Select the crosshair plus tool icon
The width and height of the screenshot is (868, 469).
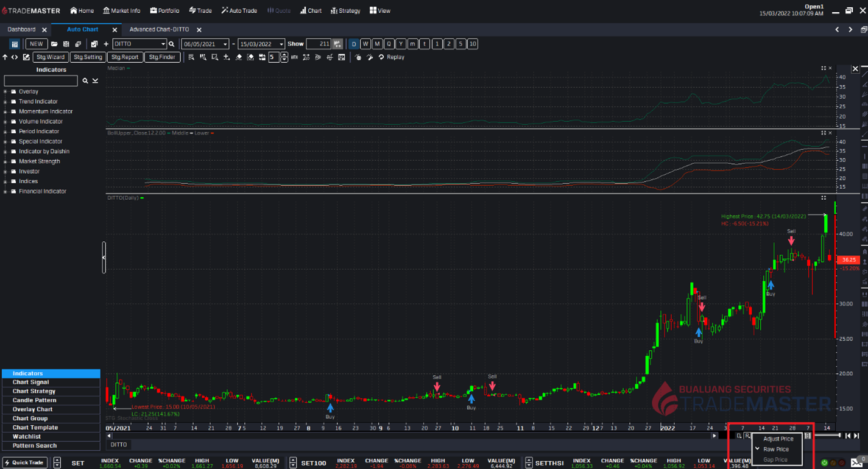point(227,57)
